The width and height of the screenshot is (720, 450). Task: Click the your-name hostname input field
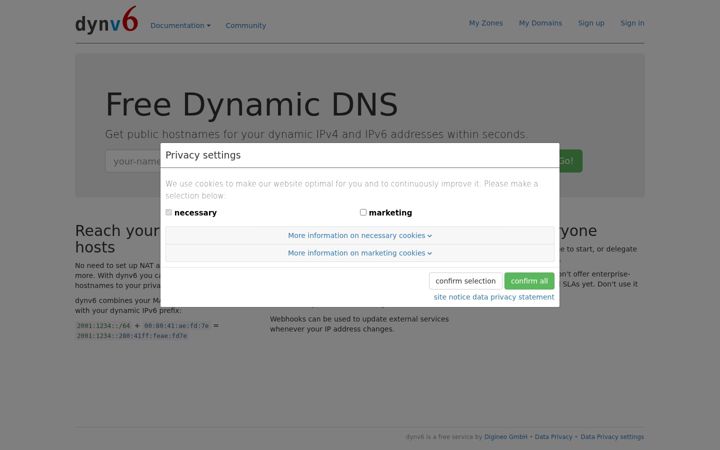pyautogui.click(x=133, y=161)
